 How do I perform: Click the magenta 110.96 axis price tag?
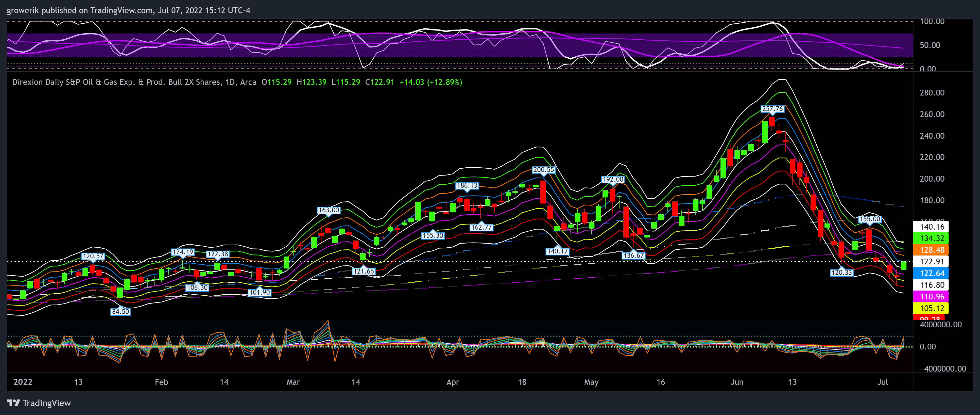931,297
